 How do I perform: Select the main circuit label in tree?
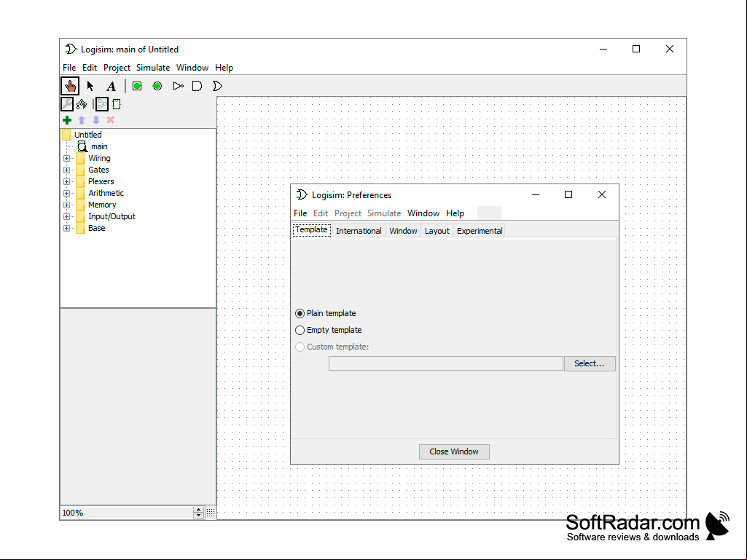click(99, 146)
